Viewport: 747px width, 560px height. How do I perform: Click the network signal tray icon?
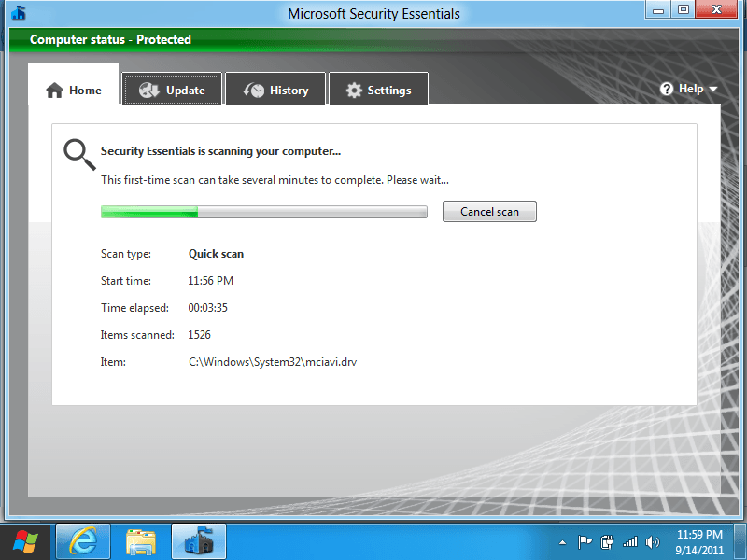(630, 541)
